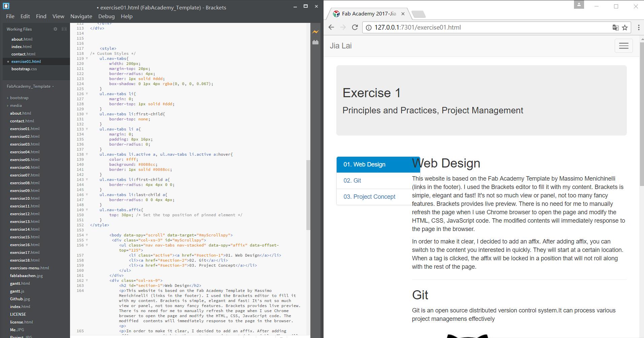Bookmark this page with the star

pyautogui.click(x=625, y=28)
